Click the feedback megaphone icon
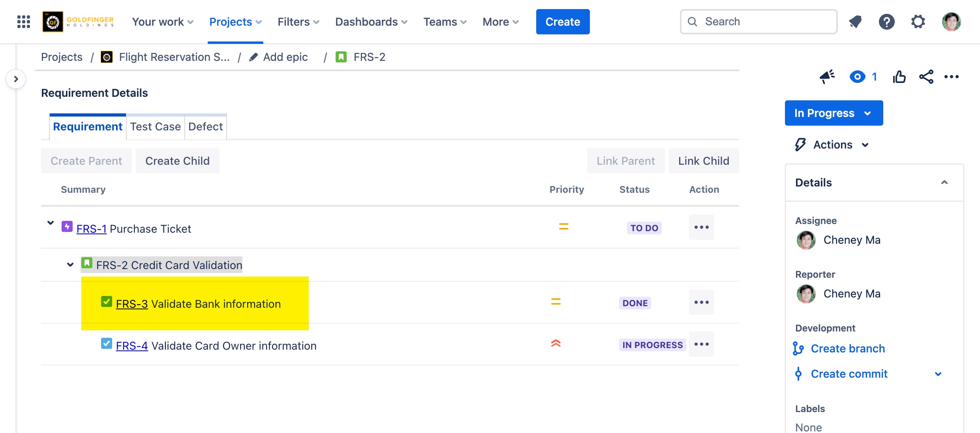The image size is (980, 433). 827,77
